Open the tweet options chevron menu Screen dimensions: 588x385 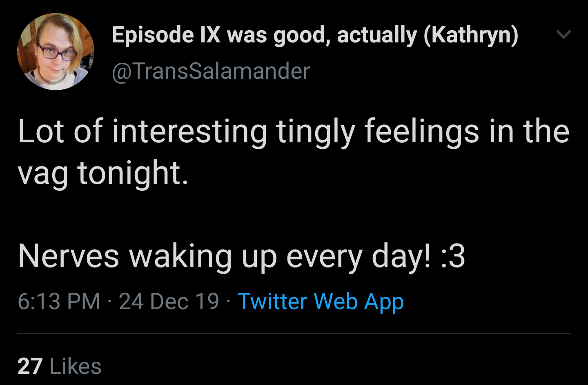click(x=563, y=35)
